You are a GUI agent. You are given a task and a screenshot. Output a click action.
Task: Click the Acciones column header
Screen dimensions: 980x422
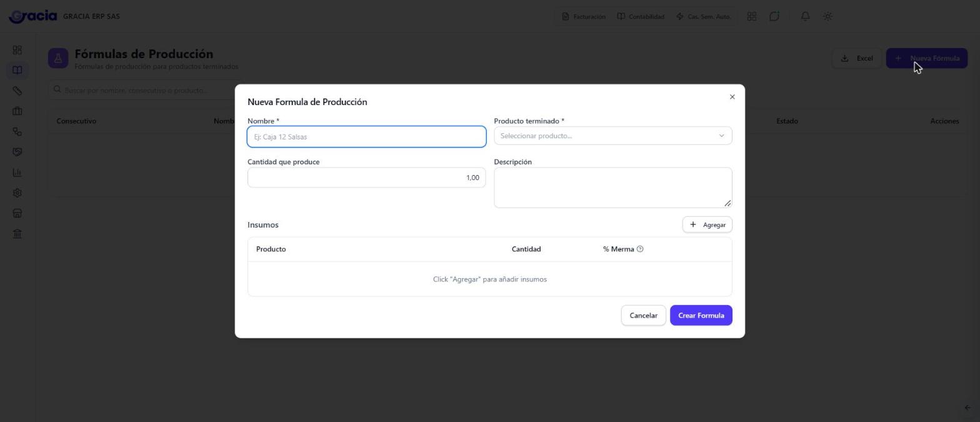[x=944, y=121]
